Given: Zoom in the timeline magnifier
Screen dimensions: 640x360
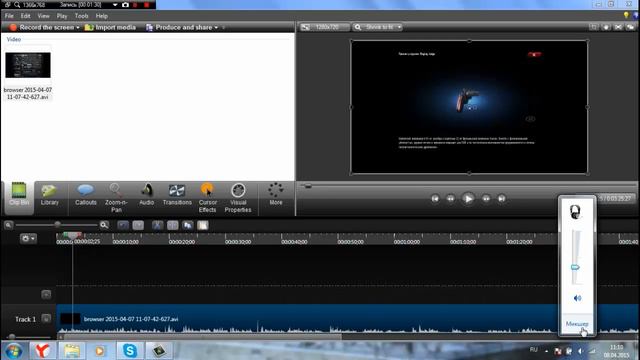Looking at the screenshot, I should coord(104,225).
